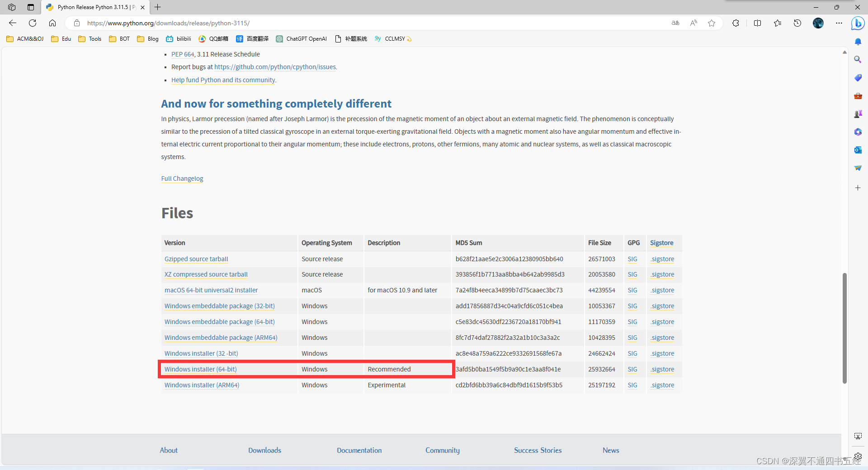Open the sidebar Outlook icon
Viewport: 868px width, 470px height.
point(858,150)
